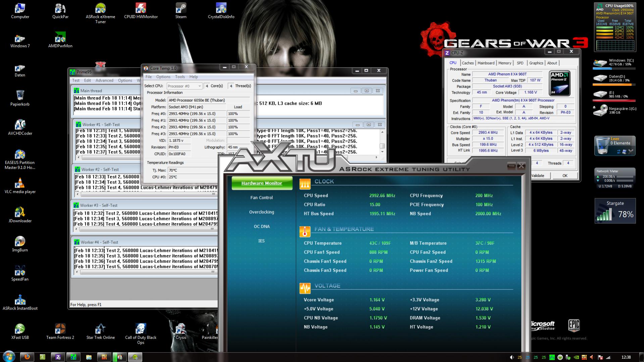Click the Worker #3 horizontal scrollbar in Prime95
Image resolution: width=644 pixels, height=362 pixels.
(x=145, y=229)
